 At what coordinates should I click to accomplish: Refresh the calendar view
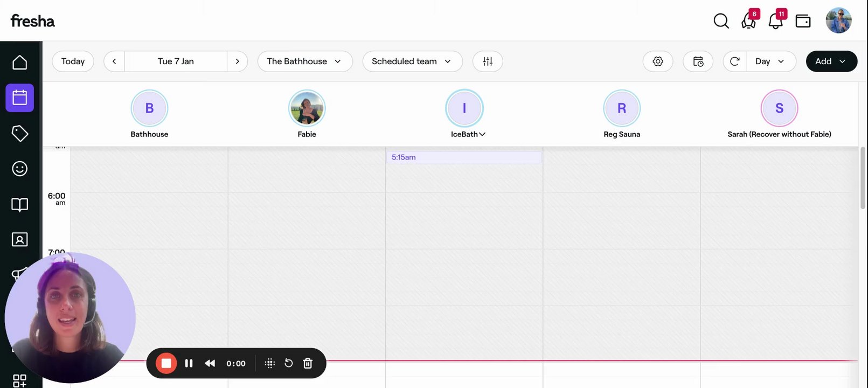point(734,61)
